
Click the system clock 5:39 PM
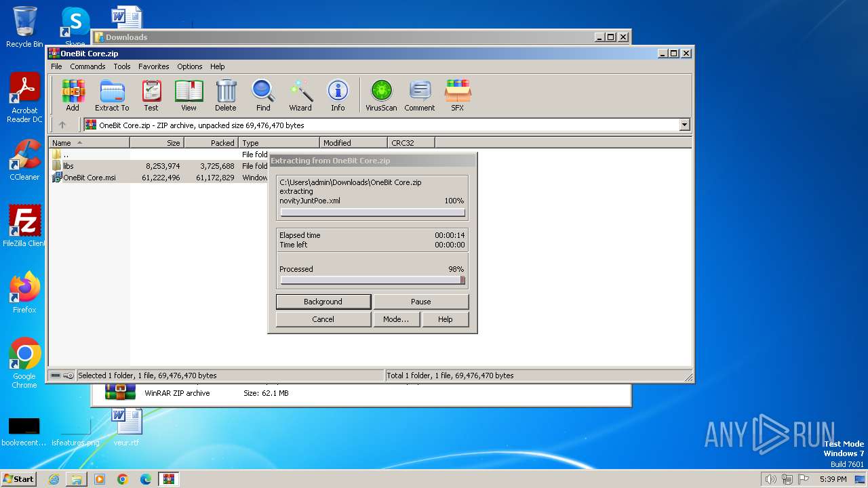(833, 479)
